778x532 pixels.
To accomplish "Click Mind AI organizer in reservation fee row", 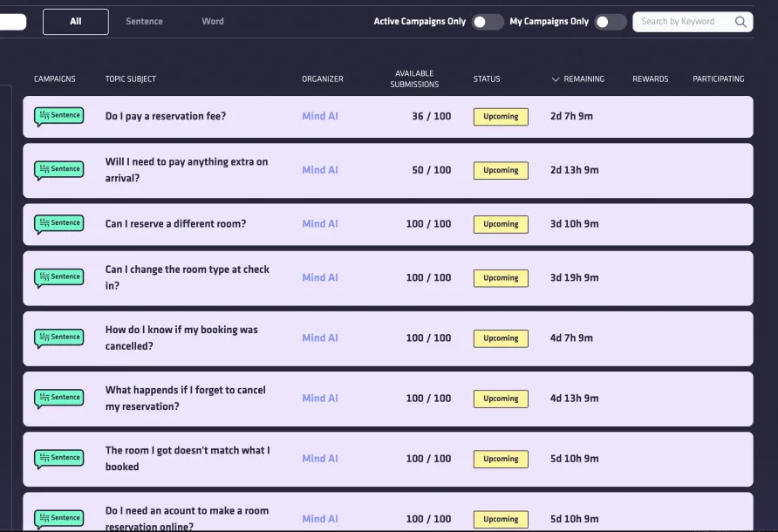I will click(320, 116).
